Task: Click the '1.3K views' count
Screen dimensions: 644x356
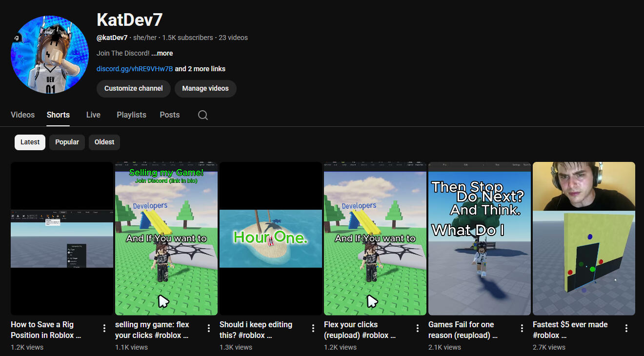Action: pos(236,347)
